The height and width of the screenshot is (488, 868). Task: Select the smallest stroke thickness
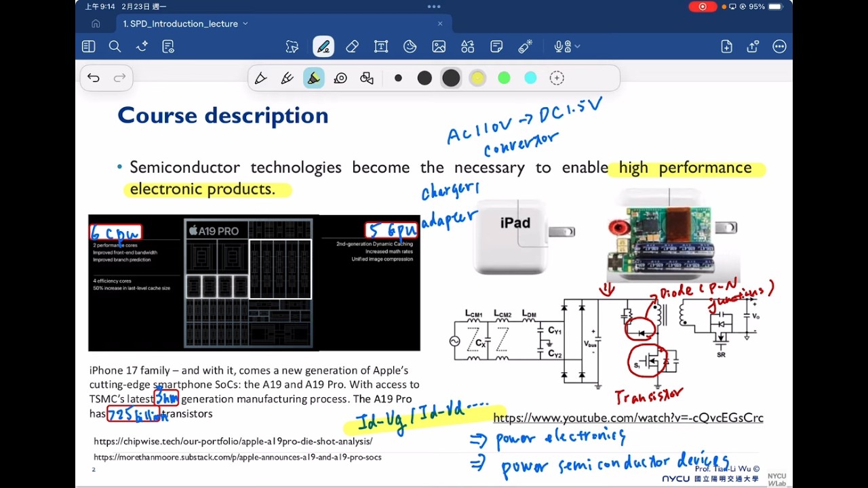coord(398,78)
